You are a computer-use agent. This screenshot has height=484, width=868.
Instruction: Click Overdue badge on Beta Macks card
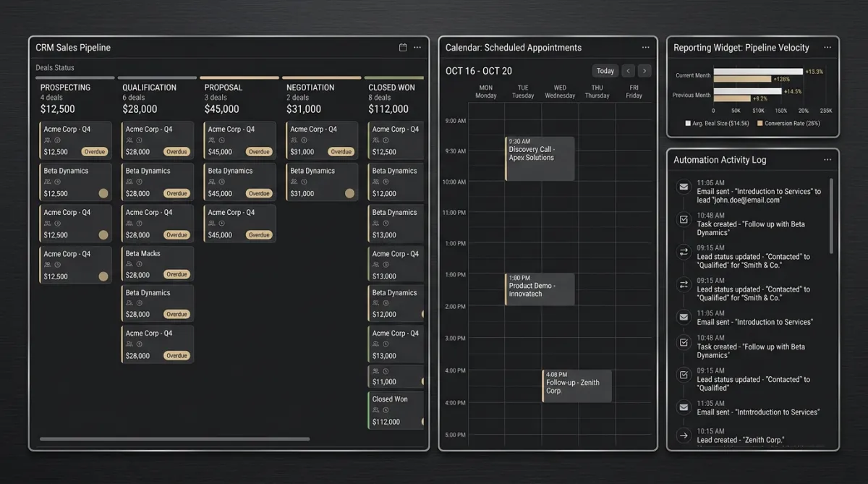click(x=176, y=275)
